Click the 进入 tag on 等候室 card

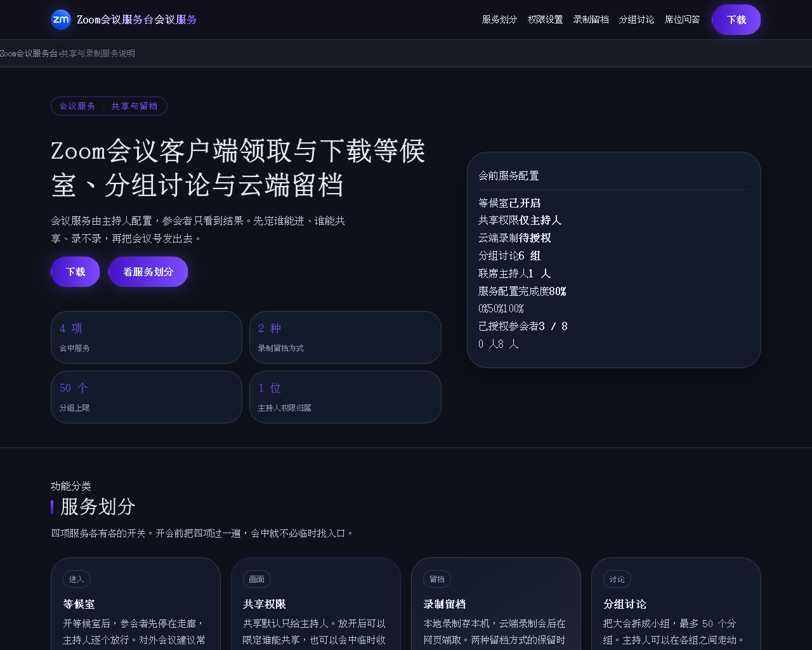pyautogui.click(x=77, y=579)
